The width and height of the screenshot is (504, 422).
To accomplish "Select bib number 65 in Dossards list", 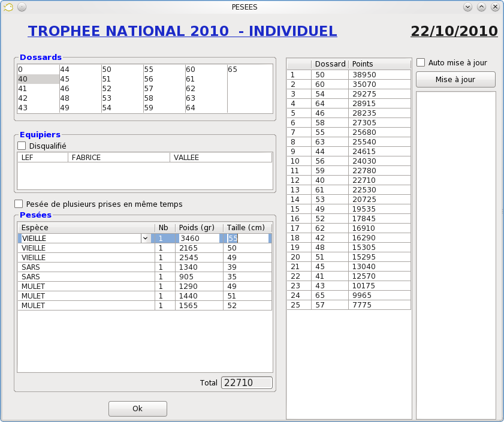I will 233,70.
